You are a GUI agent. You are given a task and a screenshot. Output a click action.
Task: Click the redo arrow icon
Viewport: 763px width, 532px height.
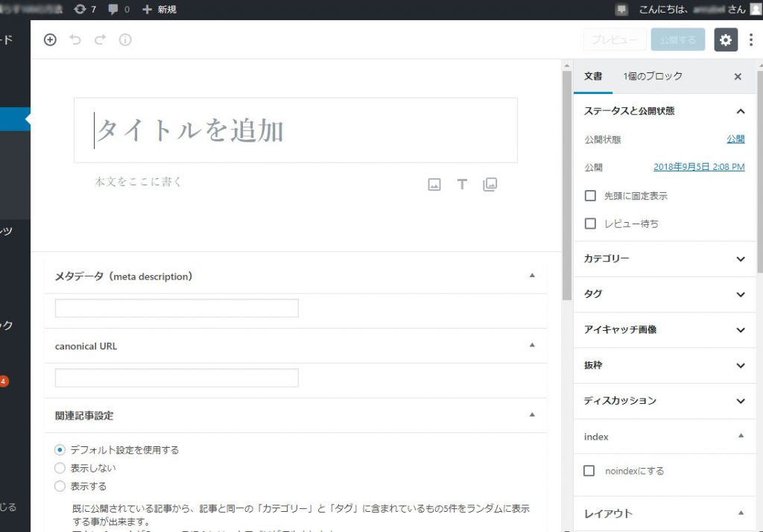pyautogui.click(x=100, y=40)
